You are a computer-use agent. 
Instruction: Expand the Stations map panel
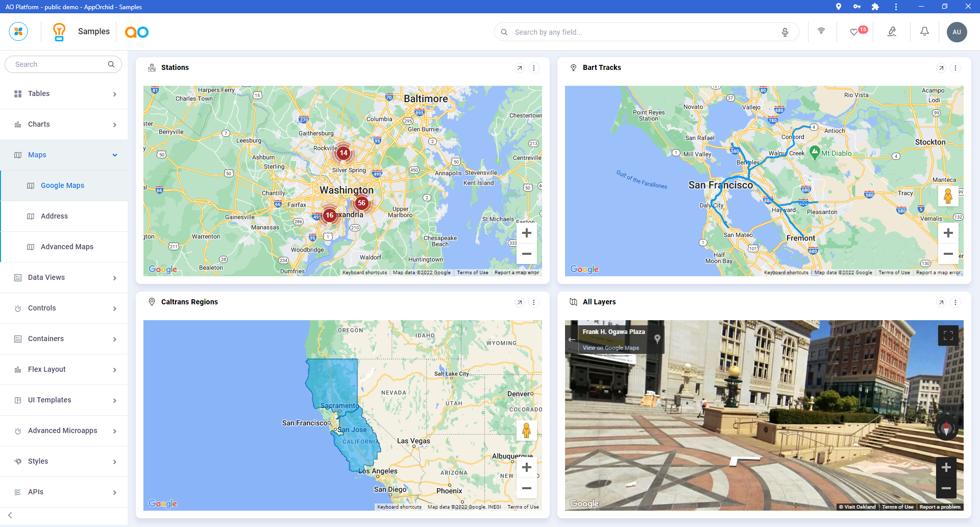(520, 68)
